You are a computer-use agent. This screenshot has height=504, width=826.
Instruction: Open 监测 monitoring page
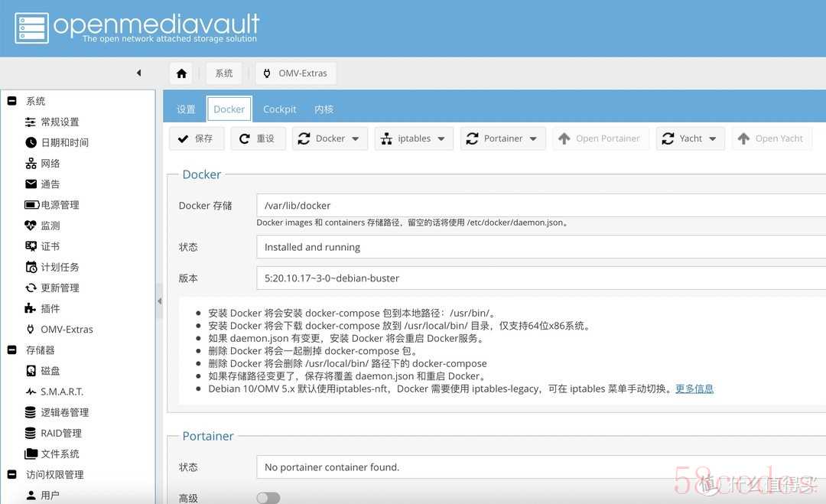(x=43, y=226)
